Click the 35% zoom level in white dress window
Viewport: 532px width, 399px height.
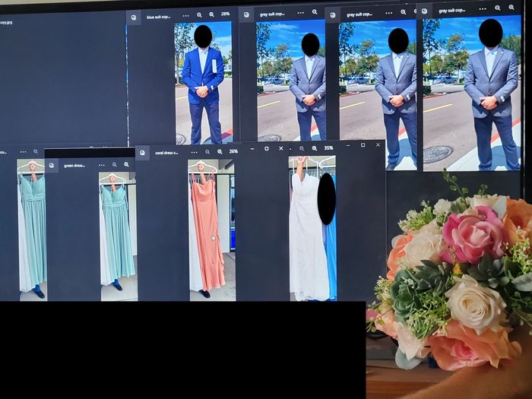328,148
